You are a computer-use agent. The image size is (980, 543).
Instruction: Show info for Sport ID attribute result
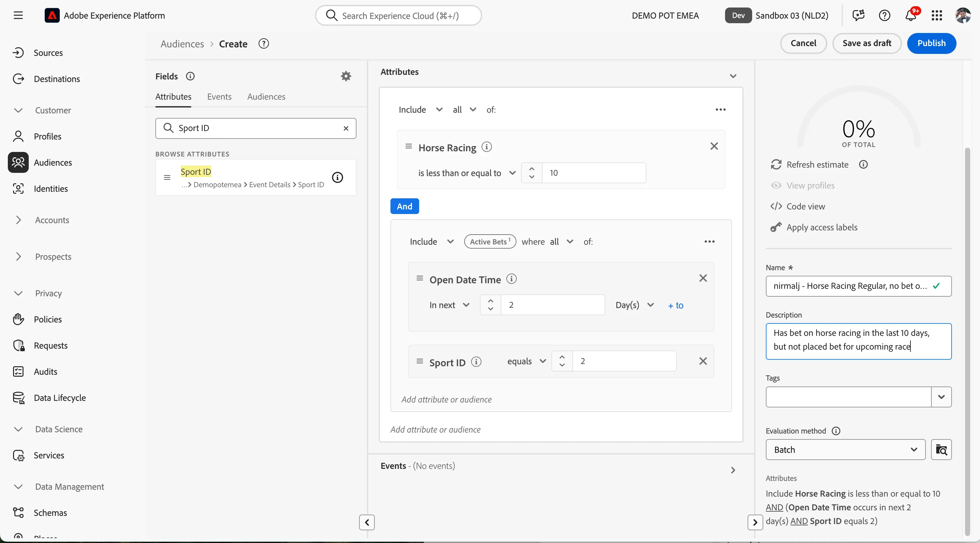click(337, 177)
